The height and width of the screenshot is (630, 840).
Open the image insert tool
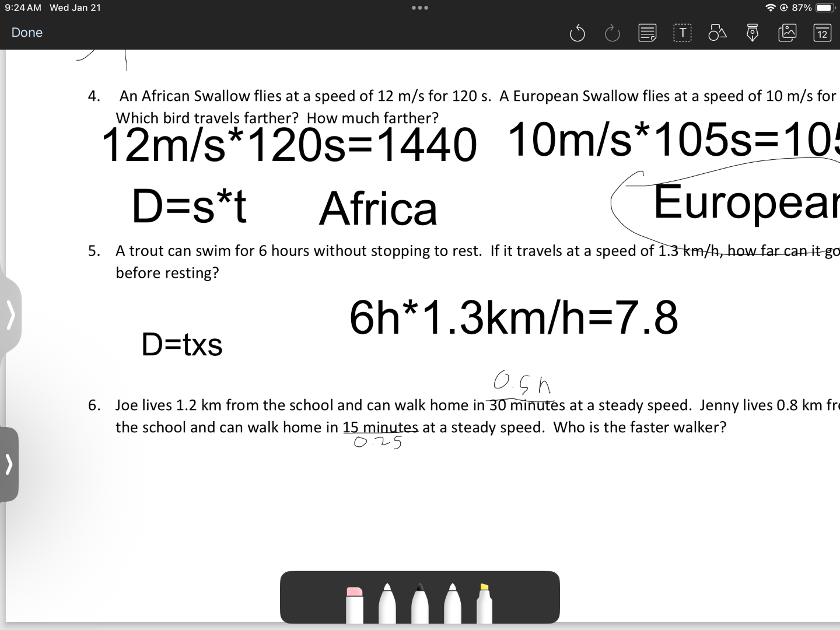pos(787,33)
